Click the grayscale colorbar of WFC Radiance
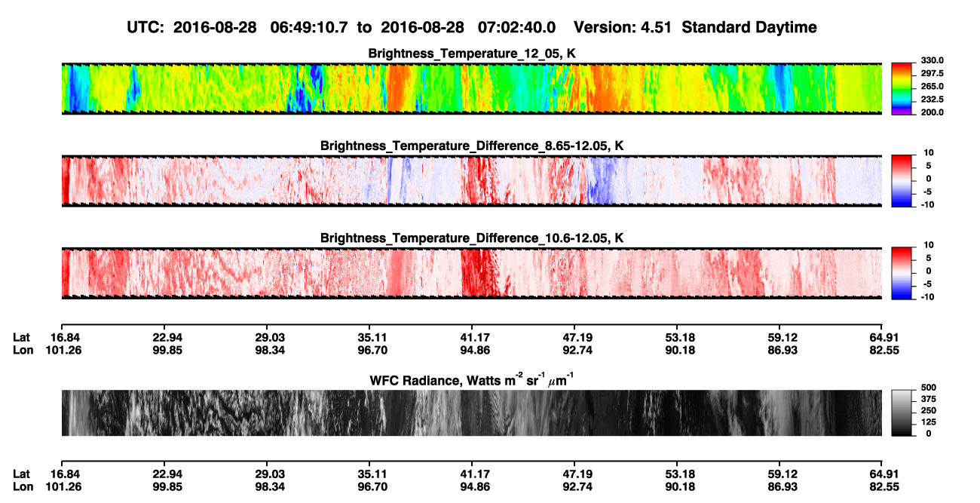The width and height of the screenshot is (980, 503). (x=902, y=412)
